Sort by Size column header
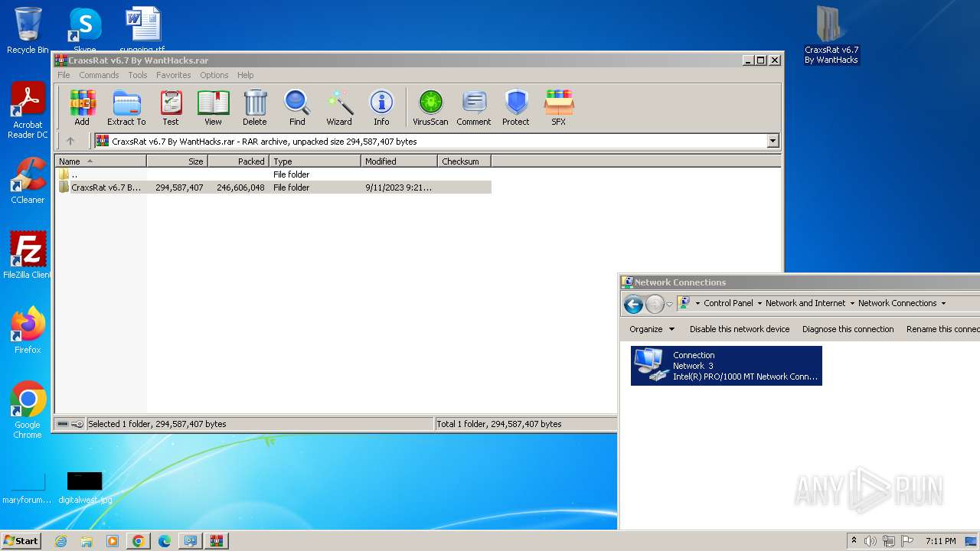The width and height of the screenshot is (980, 551). pos(177,161)
